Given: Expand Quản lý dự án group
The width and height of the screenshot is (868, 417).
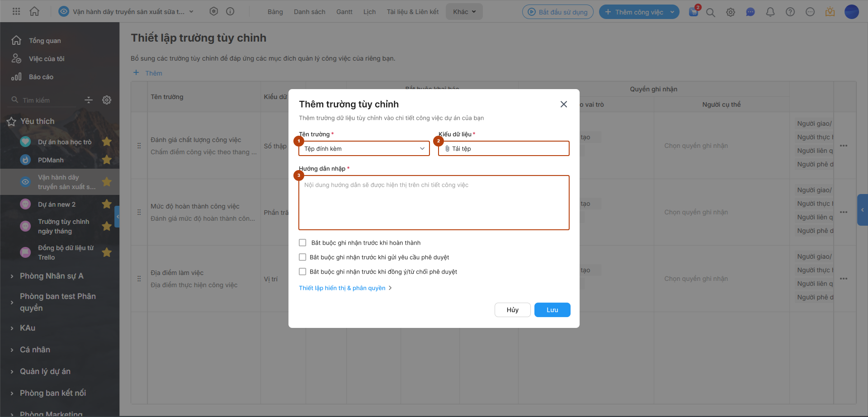Looking at the screenshot, I should coord(12,371).
